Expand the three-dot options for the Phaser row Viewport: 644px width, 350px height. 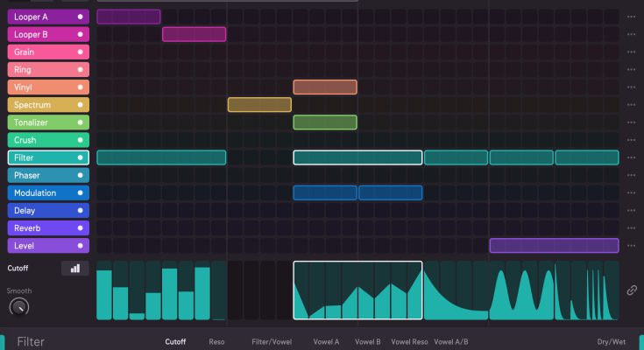click(x=631, y=176)
